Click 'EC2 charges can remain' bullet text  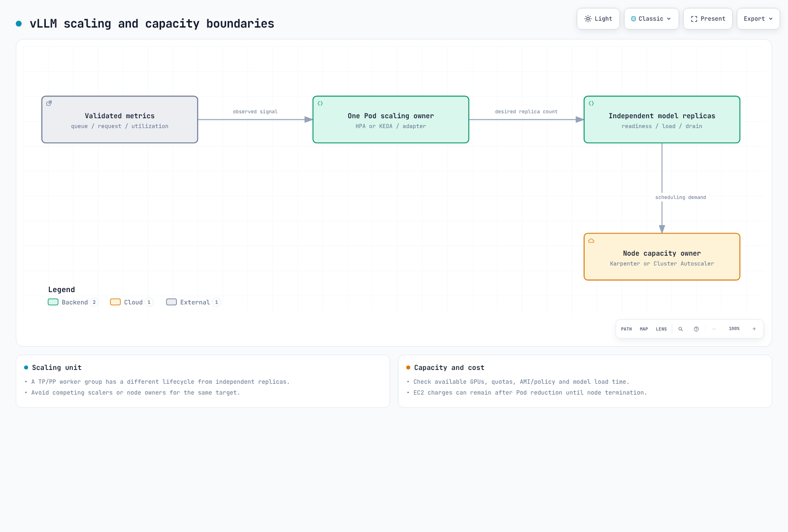[530, 393]
